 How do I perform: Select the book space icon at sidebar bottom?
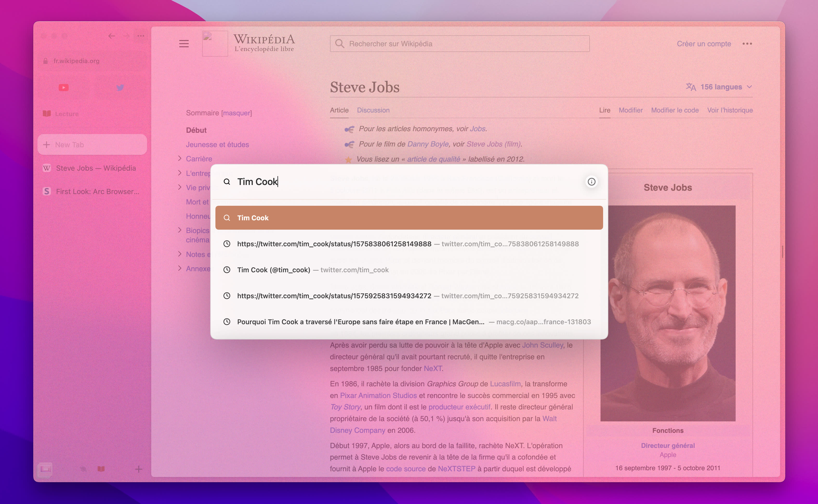[101, 469]
